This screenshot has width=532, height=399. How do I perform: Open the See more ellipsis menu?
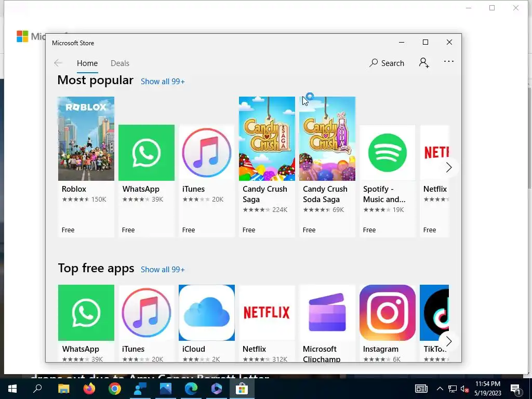click(x=448, y=61)
